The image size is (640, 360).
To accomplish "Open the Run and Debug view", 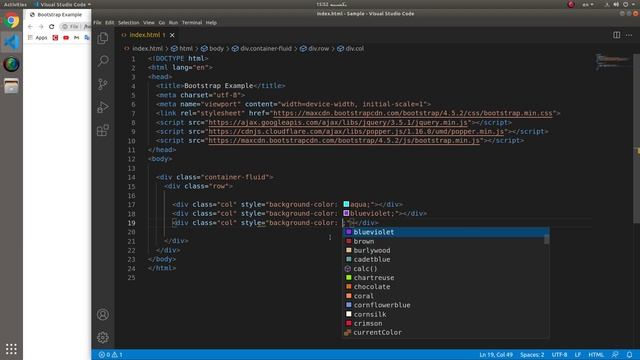I will pyautogui.click(x=103, y=107).
